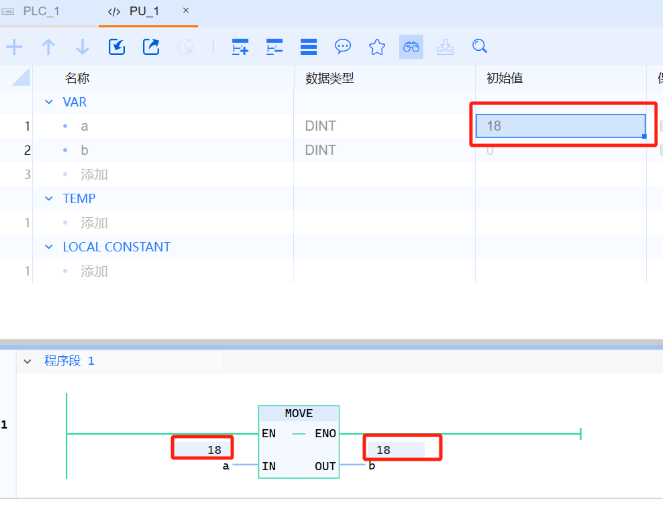Viewport: 663px width, 507px height.
Task: Toggle the glasses monitoring icon
Action: tap(411, 47)
